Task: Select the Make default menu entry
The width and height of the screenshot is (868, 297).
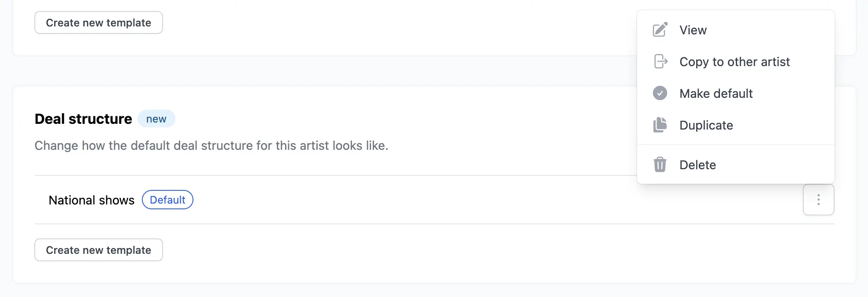Action: 716,93
